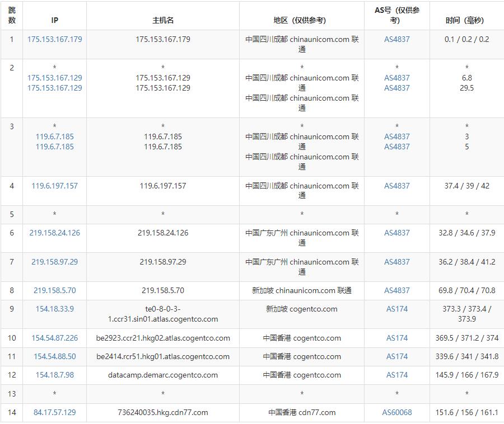
Task: Open the 219.158.24.126 IP link
Action: (55, 233)
